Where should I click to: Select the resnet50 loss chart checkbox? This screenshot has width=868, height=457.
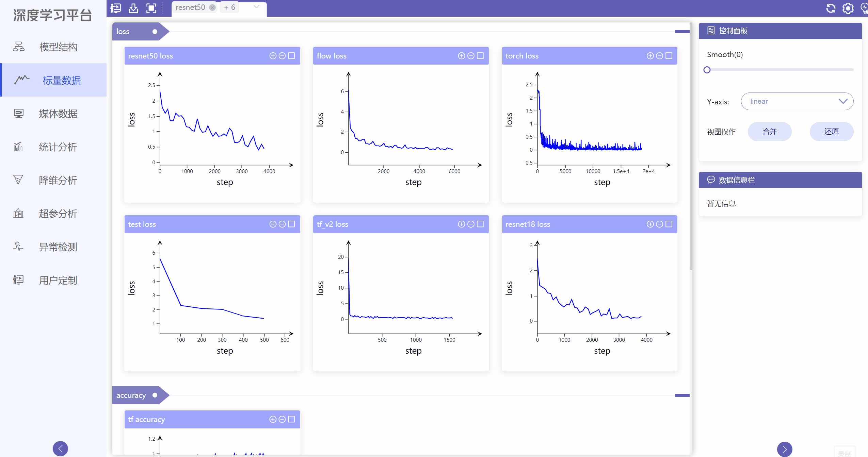pos(291,56)
